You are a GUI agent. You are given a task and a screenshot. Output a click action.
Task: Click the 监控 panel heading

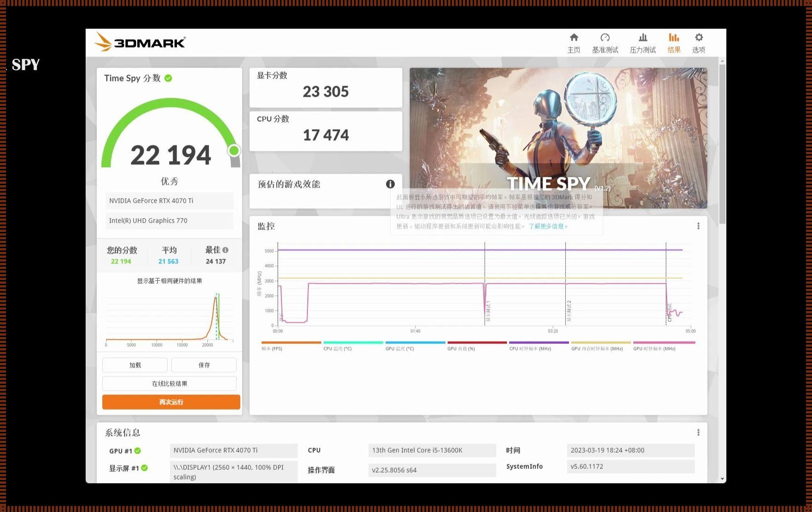(x=266, y=226)
